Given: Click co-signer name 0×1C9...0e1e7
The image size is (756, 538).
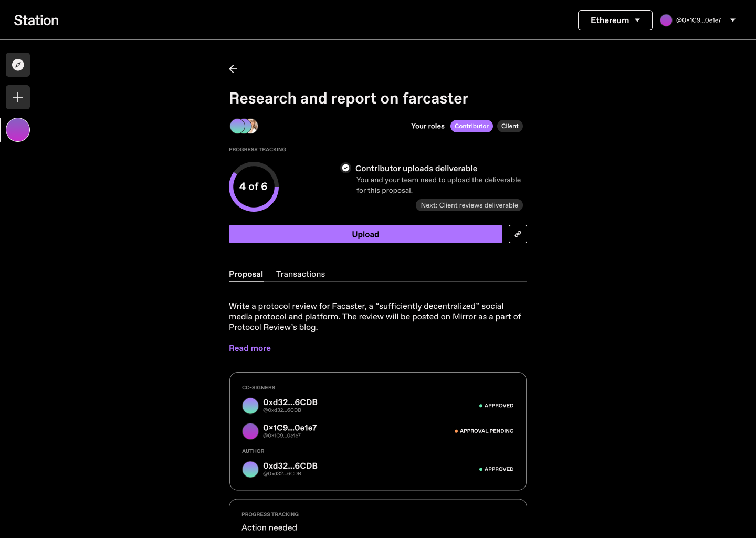Looking at the screenshot, I should pos(290,428).
